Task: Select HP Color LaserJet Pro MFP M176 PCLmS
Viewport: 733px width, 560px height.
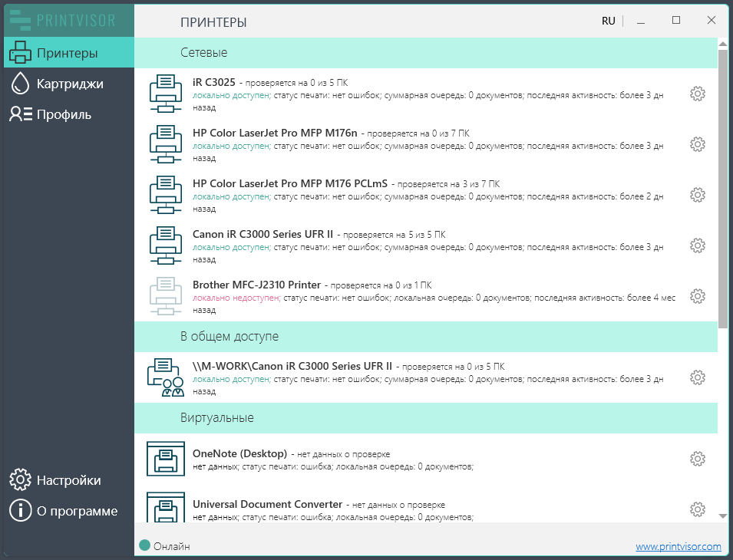Action: (290, 183)
